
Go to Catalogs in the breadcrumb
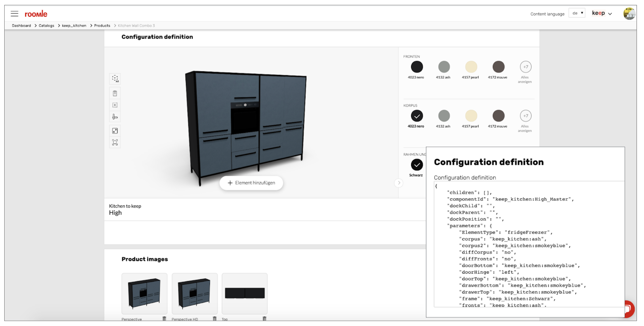point(46,26)
